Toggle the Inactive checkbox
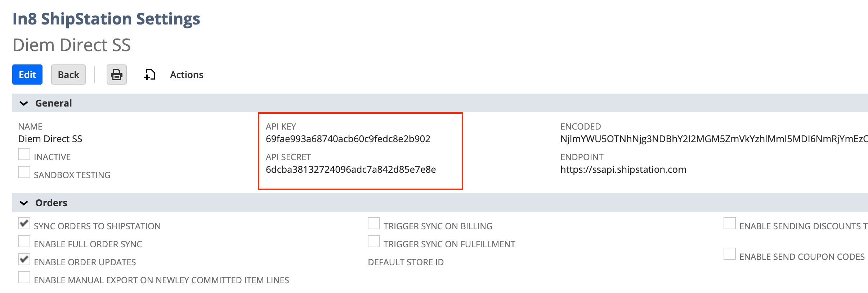 click(24, 154)
